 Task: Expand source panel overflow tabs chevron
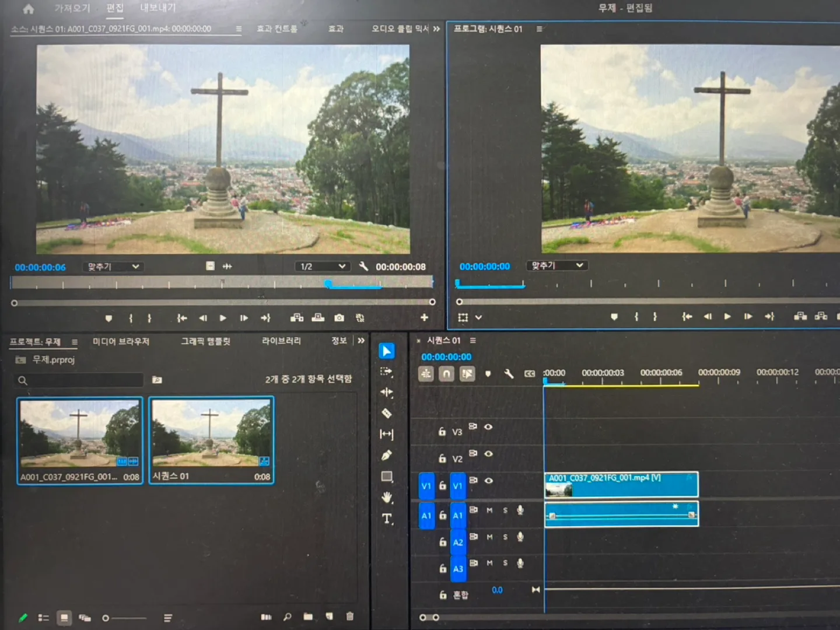436,29
